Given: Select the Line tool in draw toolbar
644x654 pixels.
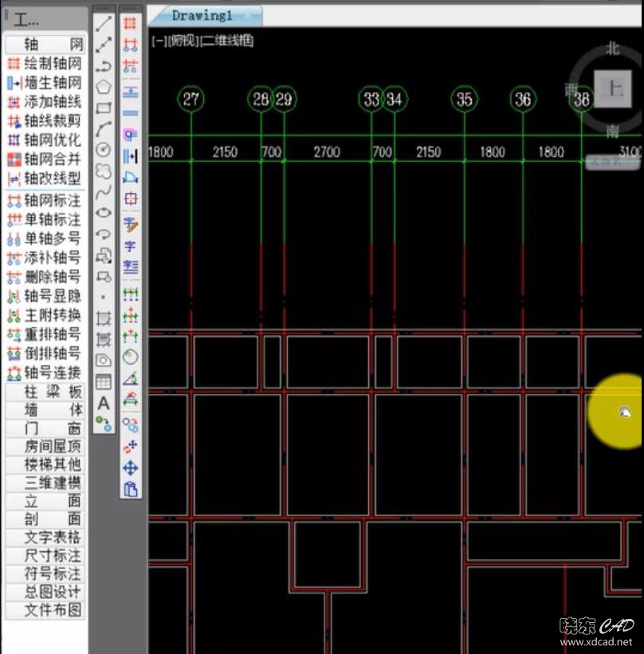Looking at the screenshot, I should [104, 24].
